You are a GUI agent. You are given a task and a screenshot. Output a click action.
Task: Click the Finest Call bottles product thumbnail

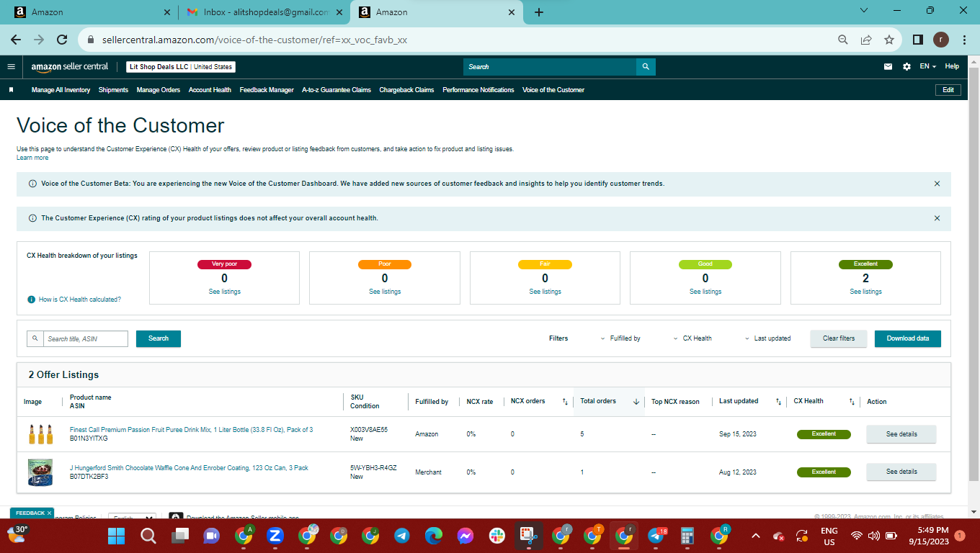[41, 434]
